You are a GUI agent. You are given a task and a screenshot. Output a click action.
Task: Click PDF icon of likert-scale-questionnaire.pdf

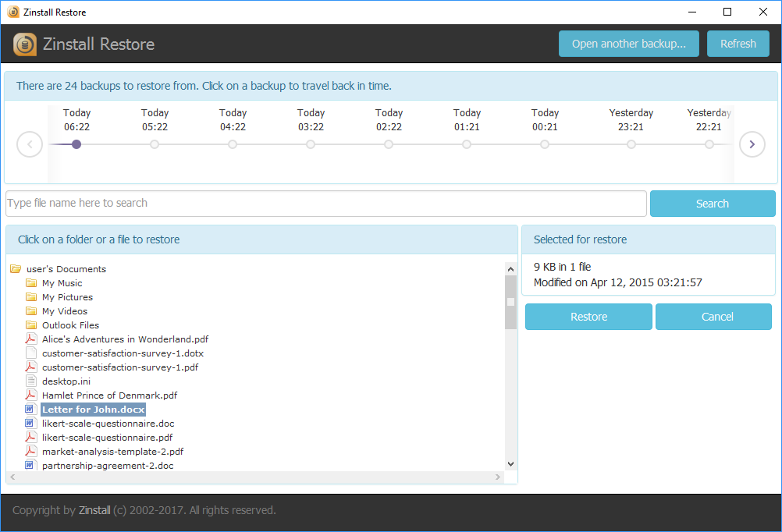click(x=31, y=438)
